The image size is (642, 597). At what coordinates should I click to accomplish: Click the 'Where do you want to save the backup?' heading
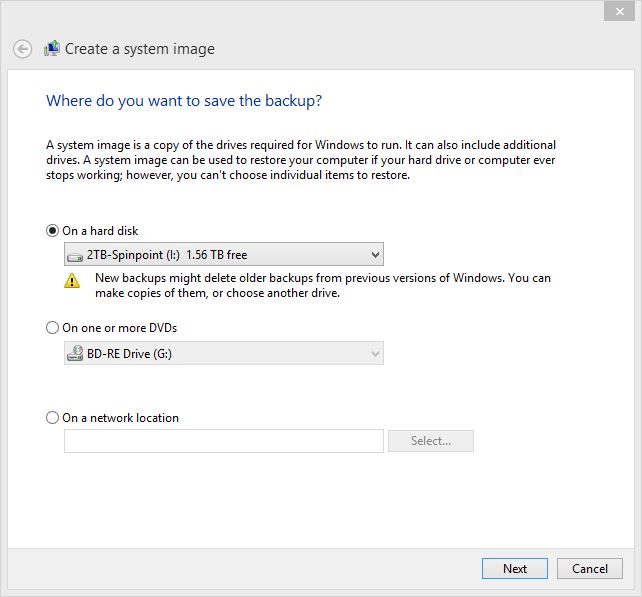point(184,101)
